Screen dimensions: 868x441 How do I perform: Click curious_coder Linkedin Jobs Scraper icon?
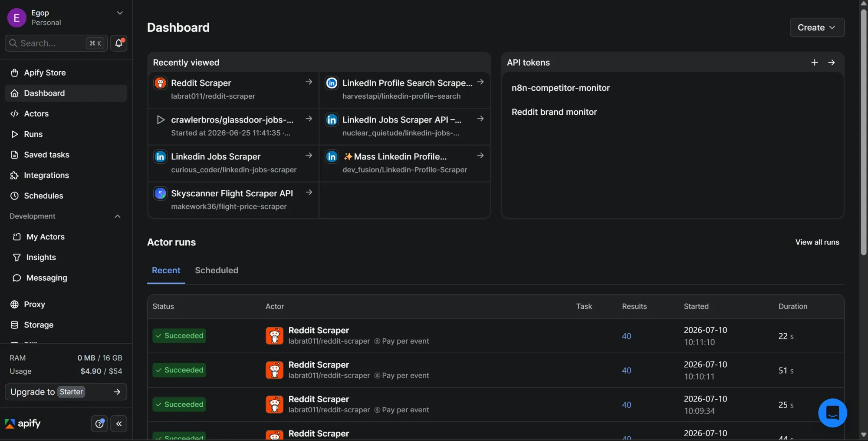pyautogui.click(x=160, y=156)
